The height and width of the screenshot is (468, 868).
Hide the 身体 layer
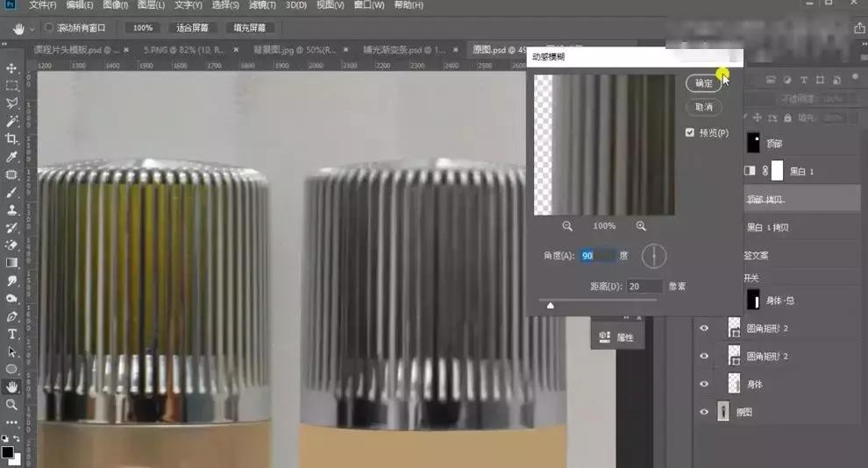pos(703,384)
